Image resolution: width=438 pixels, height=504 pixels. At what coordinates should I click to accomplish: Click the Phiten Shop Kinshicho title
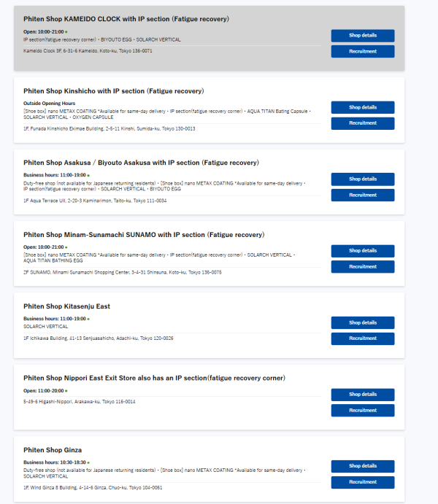click(x=113, y=91)
